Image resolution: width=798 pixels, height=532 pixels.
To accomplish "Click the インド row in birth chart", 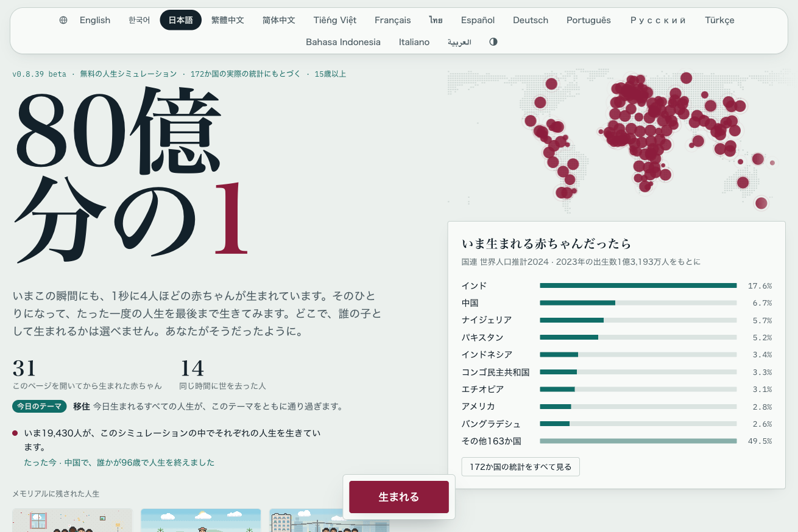I will (x=616, y=285).
